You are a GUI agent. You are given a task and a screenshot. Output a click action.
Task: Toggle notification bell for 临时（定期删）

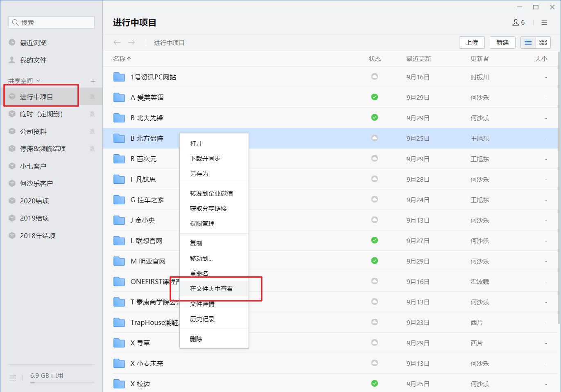[x=93, y=114]
